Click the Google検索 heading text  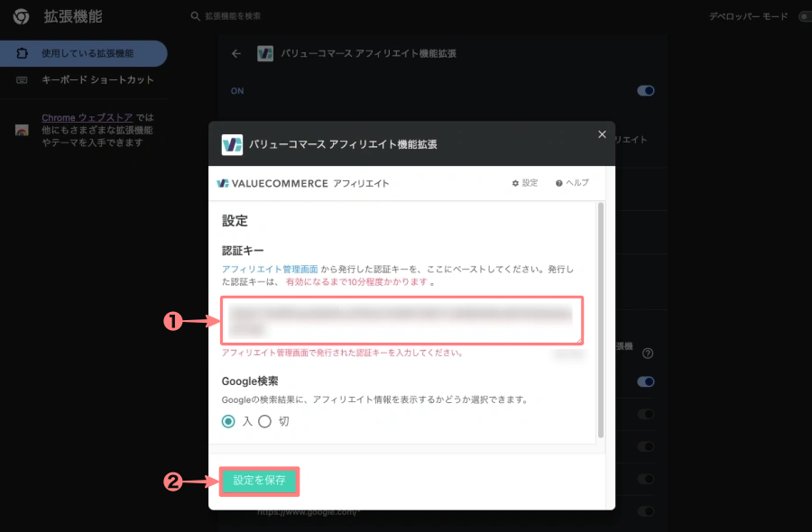[250, 381]
